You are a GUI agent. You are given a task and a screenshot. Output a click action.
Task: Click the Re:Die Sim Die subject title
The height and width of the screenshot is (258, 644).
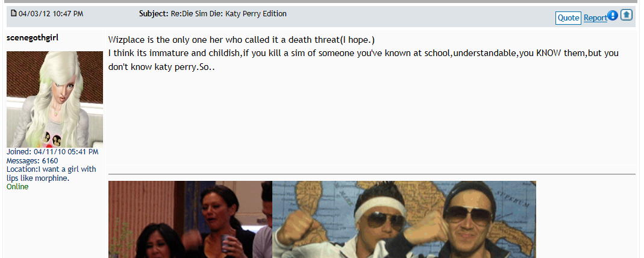click(x=229, y=14)
